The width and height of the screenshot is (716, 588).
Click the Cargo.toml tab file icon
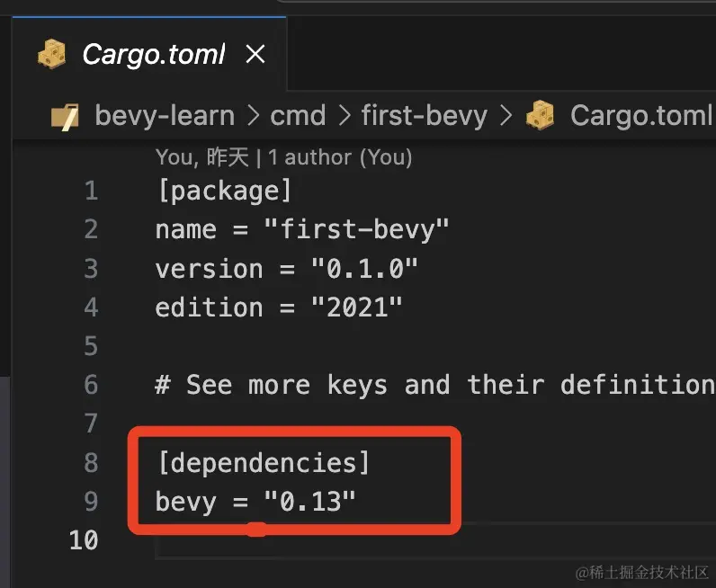[51, 54]
